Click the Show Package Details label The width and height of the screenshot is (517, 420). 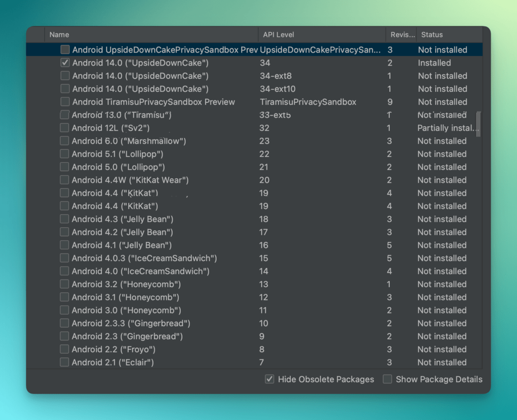(x=439, y=380)
